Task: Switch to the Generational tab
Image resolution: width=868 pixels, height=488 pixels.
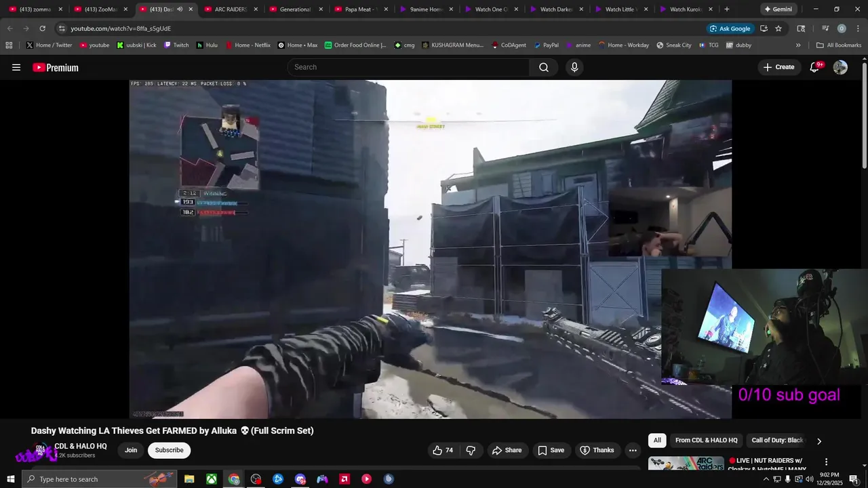Action: click(296, 9)
